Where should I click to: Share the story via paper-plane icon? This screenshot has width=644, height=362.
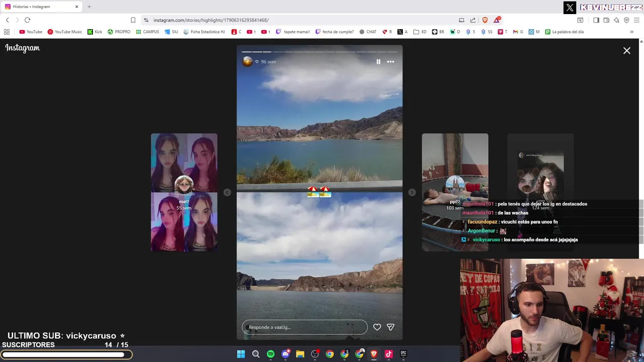click(390, 327)
